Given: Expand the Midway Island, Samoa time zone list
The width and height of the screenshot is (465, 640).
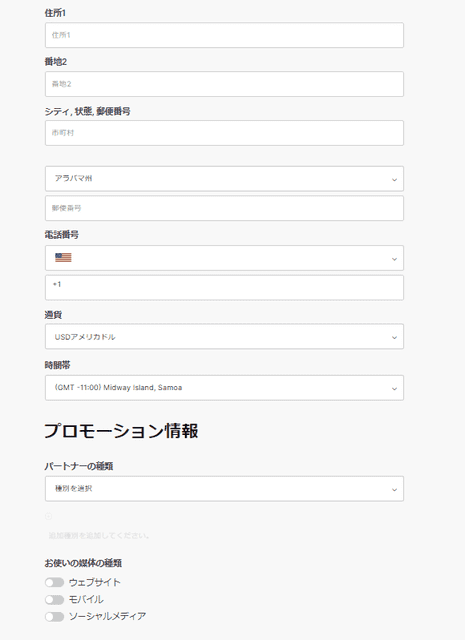Looking at the screenshot, I should click(x=224, y=388).
